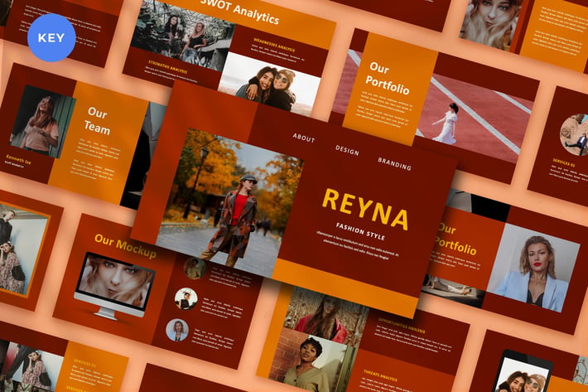Select the laughing woman photo on Our Team slide

point(43,122)
